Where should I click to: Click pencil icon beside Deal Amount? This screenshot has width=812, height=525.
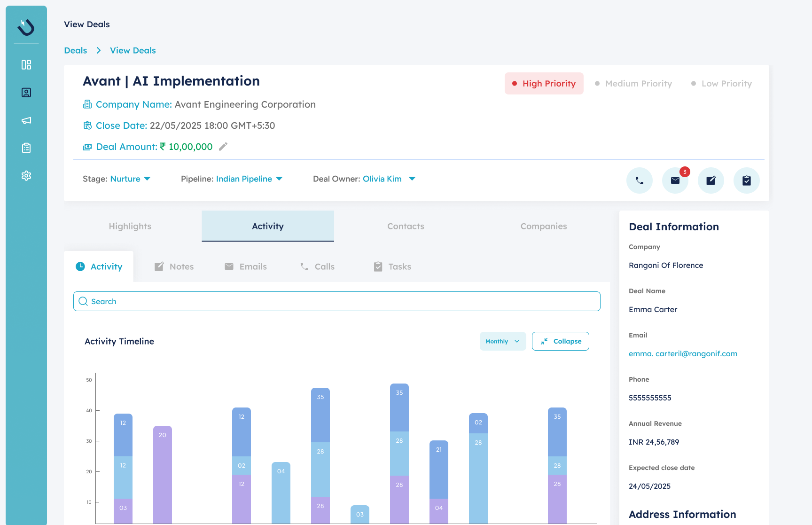point(223,147)
